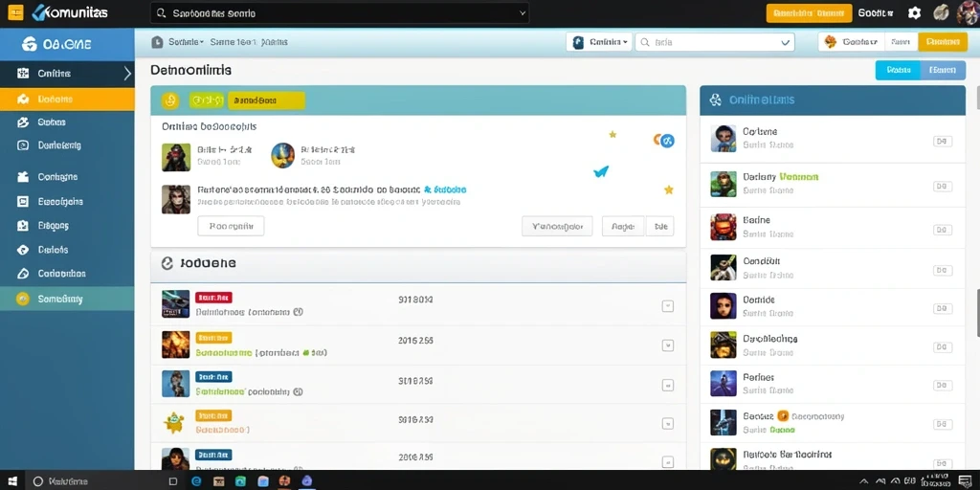
Task: Toggle the small box on the red-tagged list row
Action: (667, 305)
